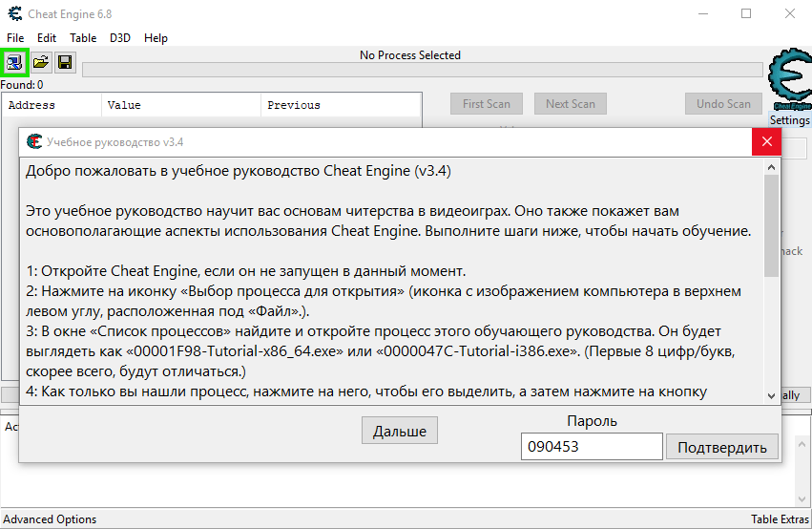Image resolution: width=812 pixels, height=529 pixels.
Task: Click the Settings label under logo
Action: [x=790, y=121]
